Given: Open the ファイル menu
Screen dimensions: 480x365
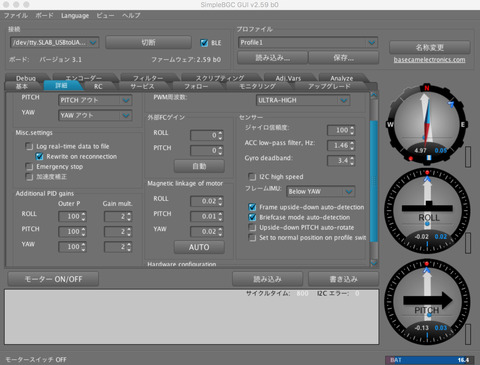Looking at the screenshot, I should click(x=15, y=16).
